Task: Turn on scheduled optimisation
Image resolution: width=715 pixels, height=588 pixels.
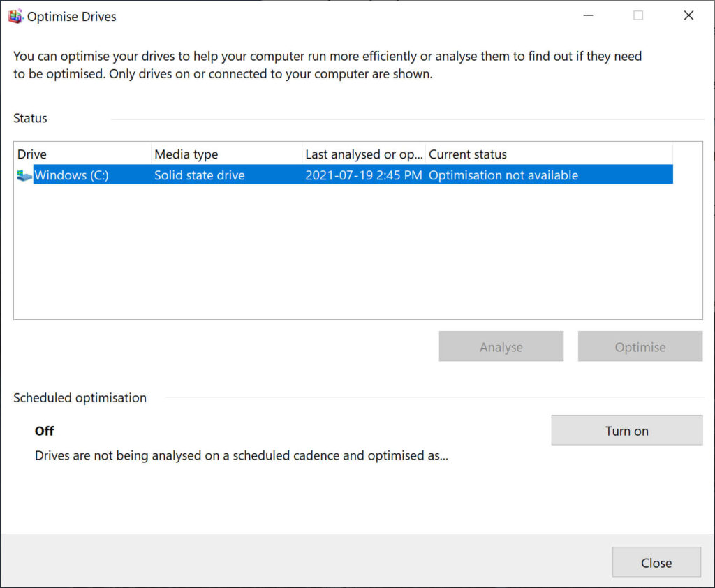Action: coord(627,430)
